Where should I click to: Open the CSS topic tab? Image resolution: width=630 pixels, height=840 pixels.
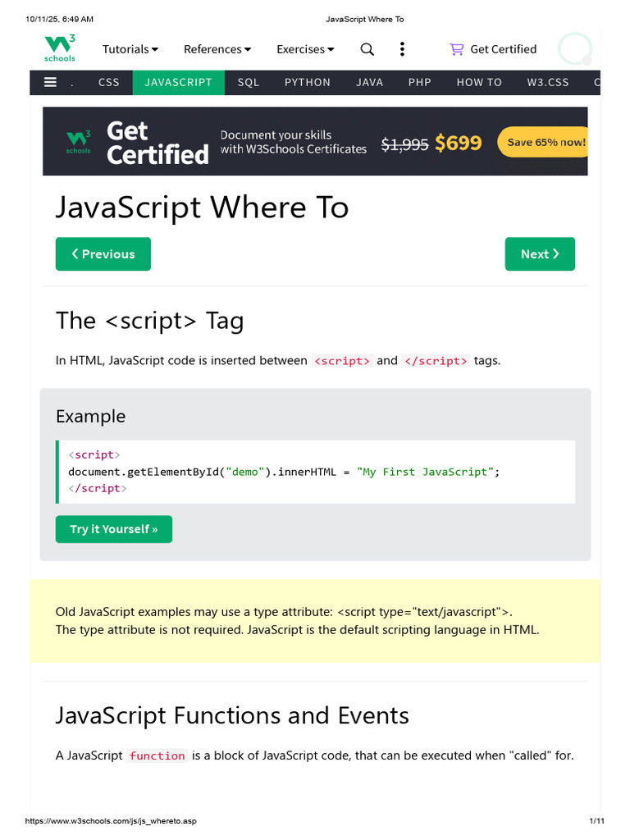(109, 83)
